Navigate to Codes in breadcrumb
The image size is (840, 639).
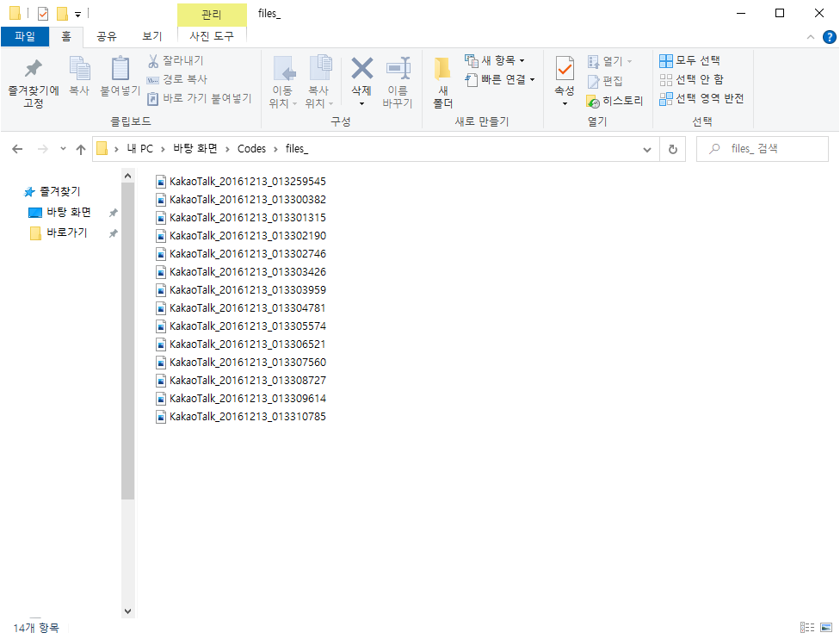click(x=251, y=148)
